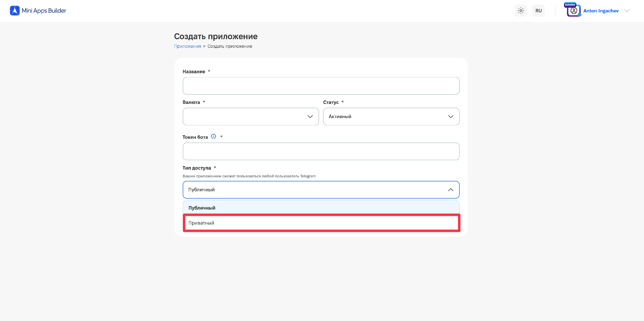Click the Mini Apps Builder logo icon
644x321 pixels.
click(x=15, y=11)
